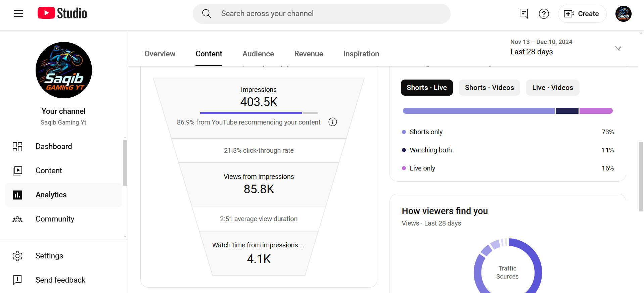Image resolution: width=644 pixels, height=293 pixels.
Task: Click the 86.9% YouTube recommending text
Action: (x=248, y=122)
